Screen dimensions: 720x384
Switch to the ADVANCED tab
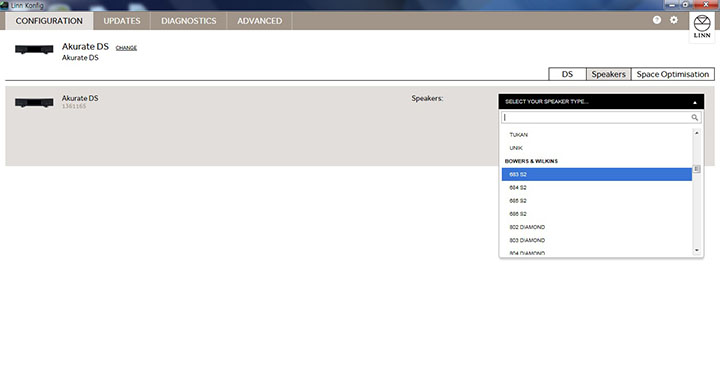[259, 21]
